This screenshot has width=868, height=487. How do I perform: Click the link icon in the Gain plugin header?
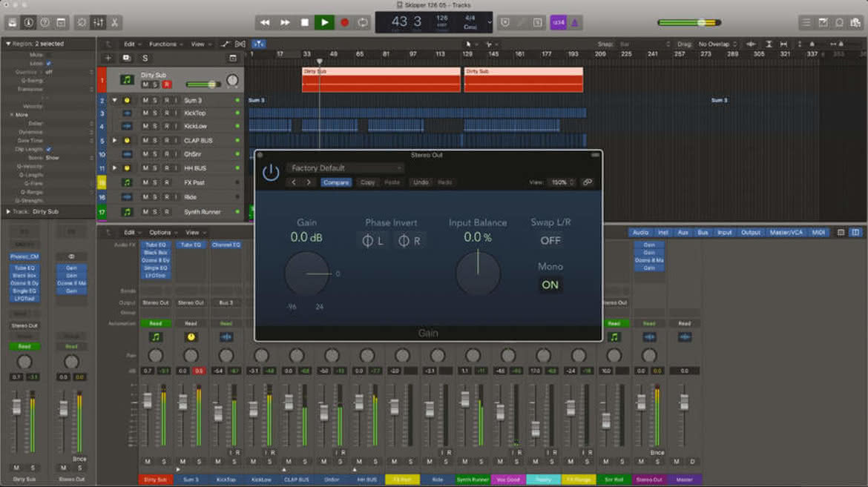[588, 182]
